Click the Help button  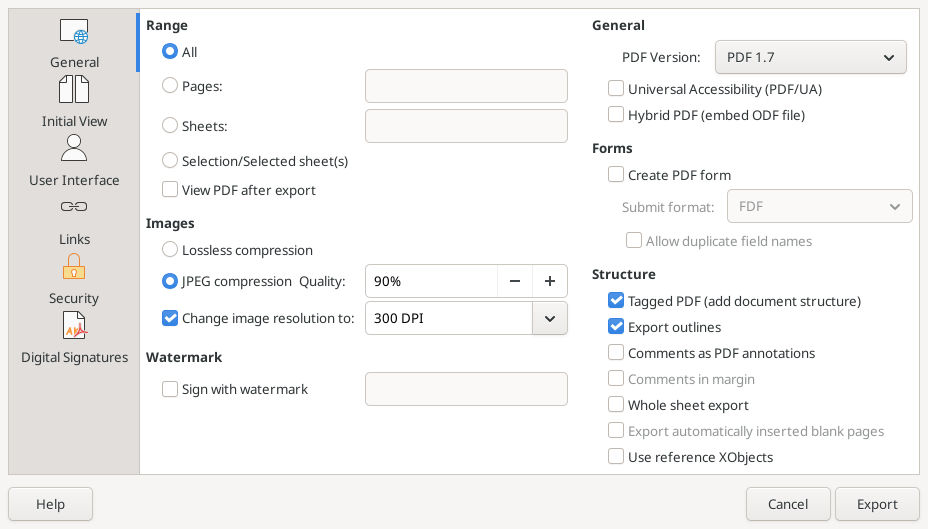(50, 504)
